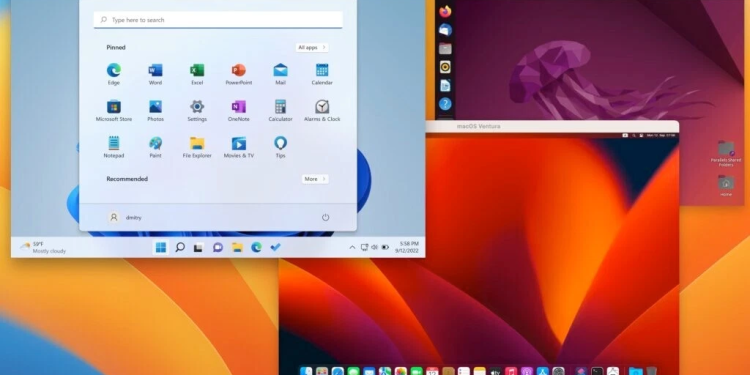Launch Word from the Start menu

[x=155, y=74]
